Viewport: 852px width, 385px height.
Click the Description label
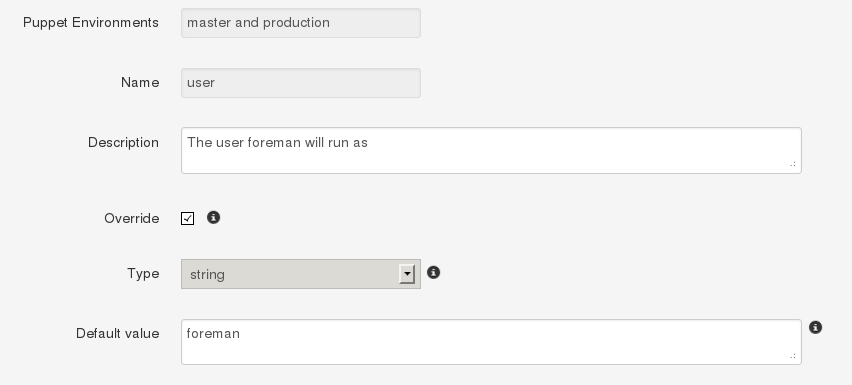(x=123, y=143)
